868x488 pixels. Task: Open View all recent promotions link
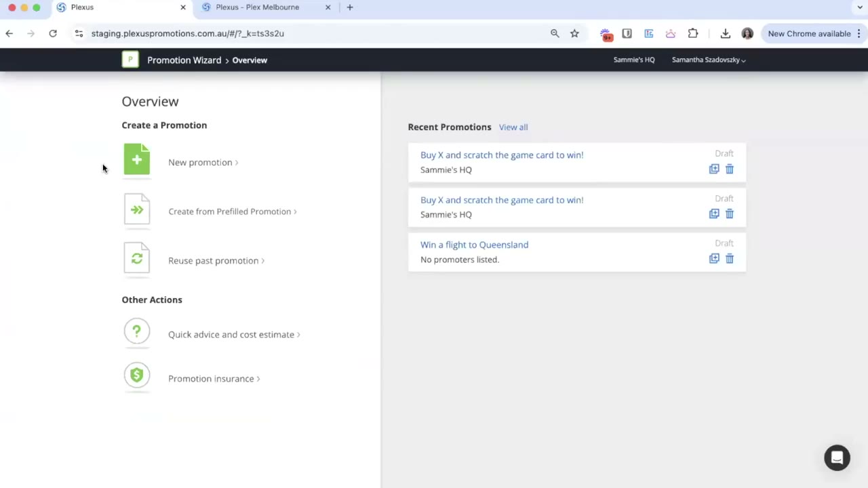pyautogui.click(x=513, y=127)
